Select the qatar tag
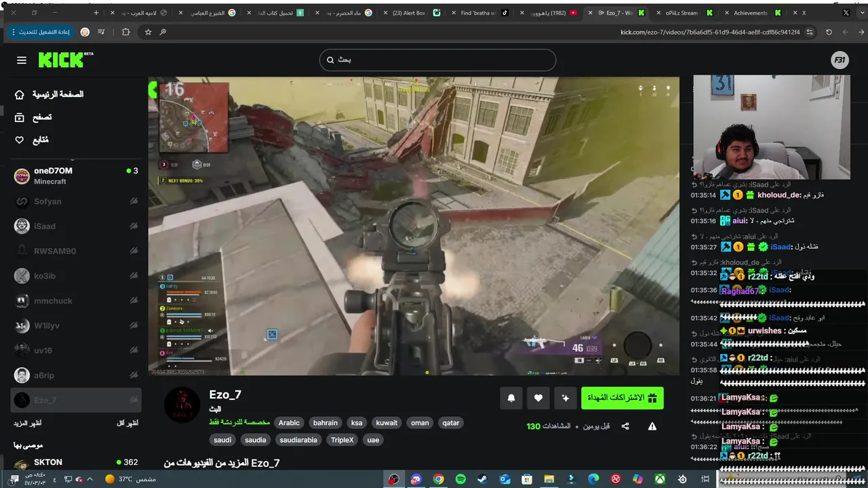Image resolution: width=868 pixels, height=488 pixels. [x=451, y=423]
